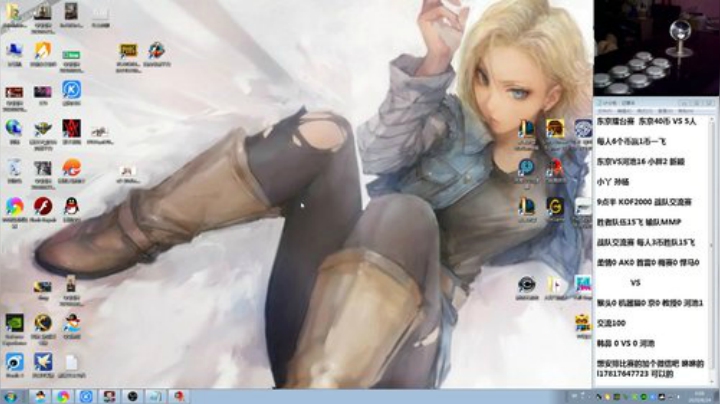This screenshot has height=404, width=720.
Task: Click the standalone "VS" line in Notepad
Action: pyautogui.click(x=636, y=283)
